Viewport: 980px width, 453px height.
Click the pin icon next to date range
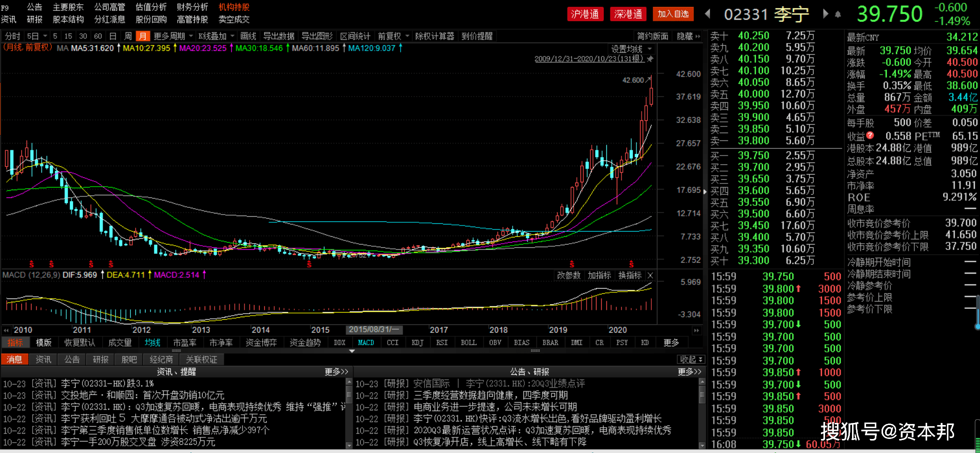650,59
